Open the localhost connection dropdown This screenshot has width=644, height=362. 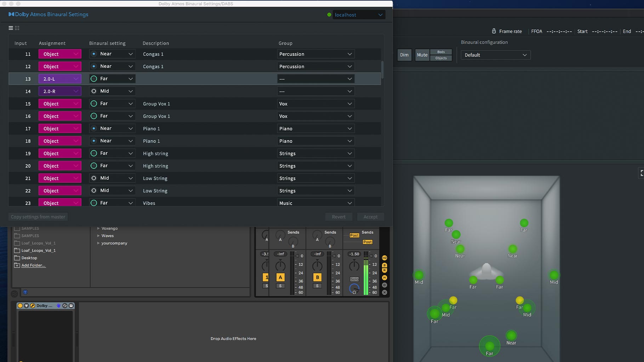pos(359,15)
